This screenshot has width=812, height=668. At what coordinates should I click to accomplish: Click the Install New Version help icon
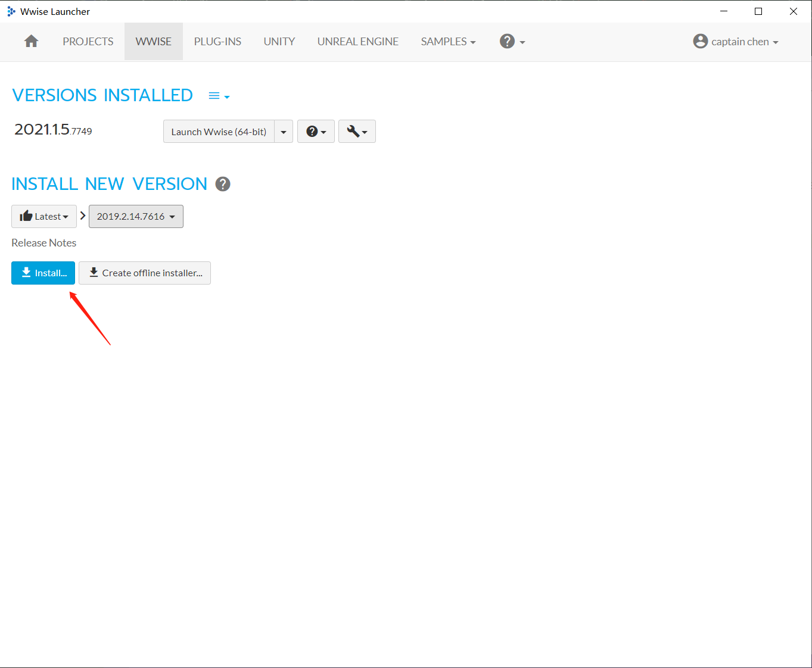pos(223,184)
